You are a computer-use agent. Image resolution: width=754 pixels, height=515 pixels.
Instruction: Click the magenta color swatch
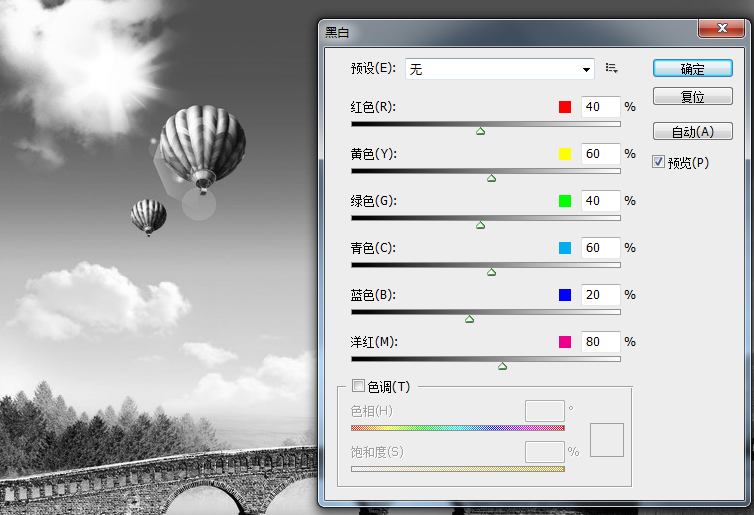pos(565,342)
